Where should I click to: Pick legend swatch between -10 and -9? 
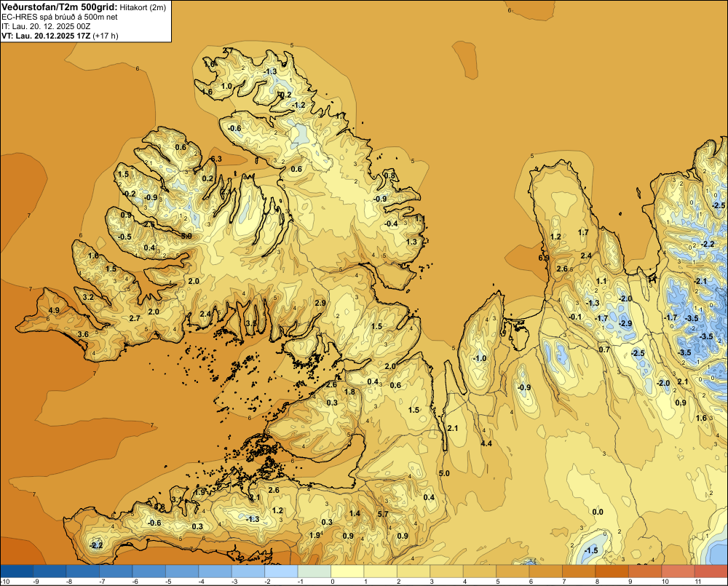(x=17, y=571)
